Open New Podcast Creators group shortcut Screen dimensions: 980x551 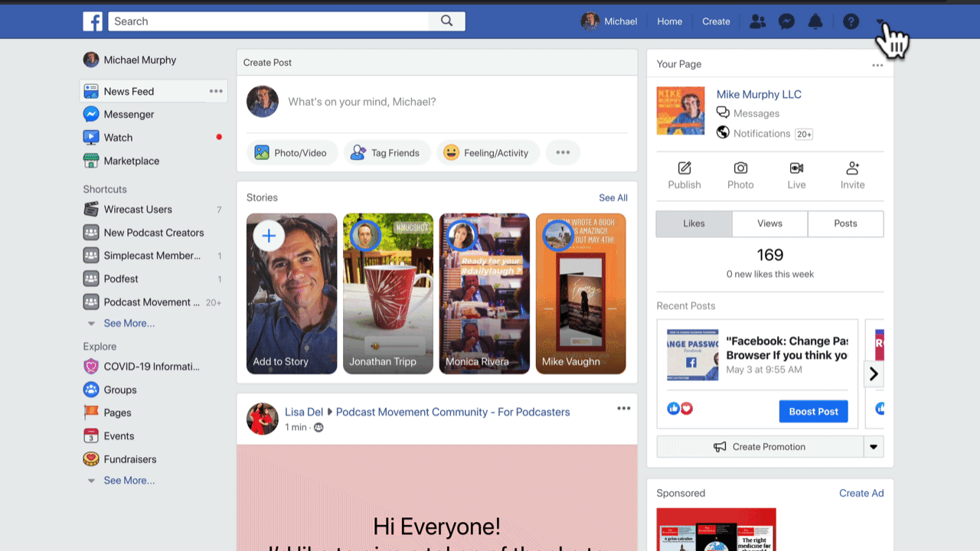153,233
